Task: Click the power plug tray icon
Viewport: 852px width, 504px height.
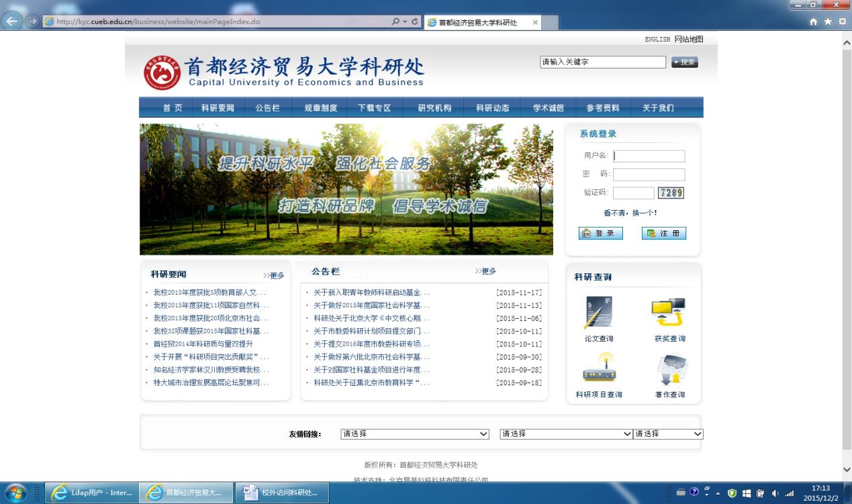Action: tap(760, 493)
